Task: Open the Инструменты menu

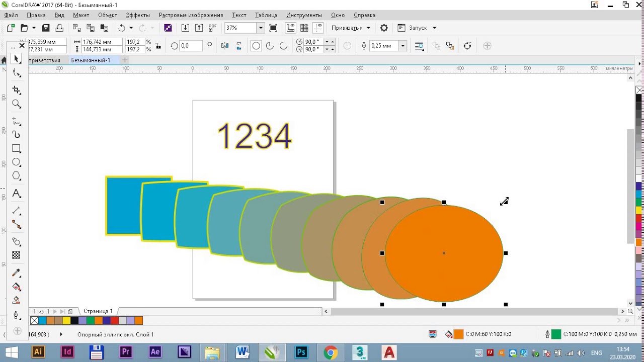Action: point(304,15)
